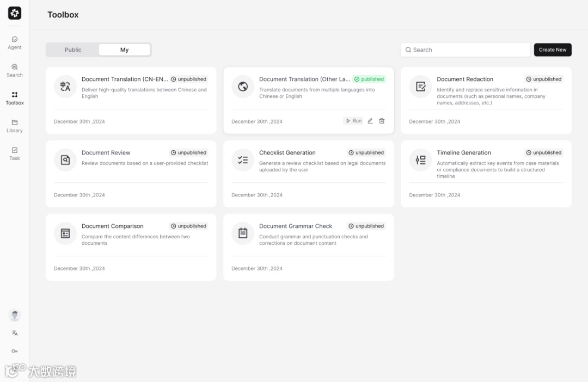
Task: Run the Document Translation (Other La...) tool
Action: (353, 121)
